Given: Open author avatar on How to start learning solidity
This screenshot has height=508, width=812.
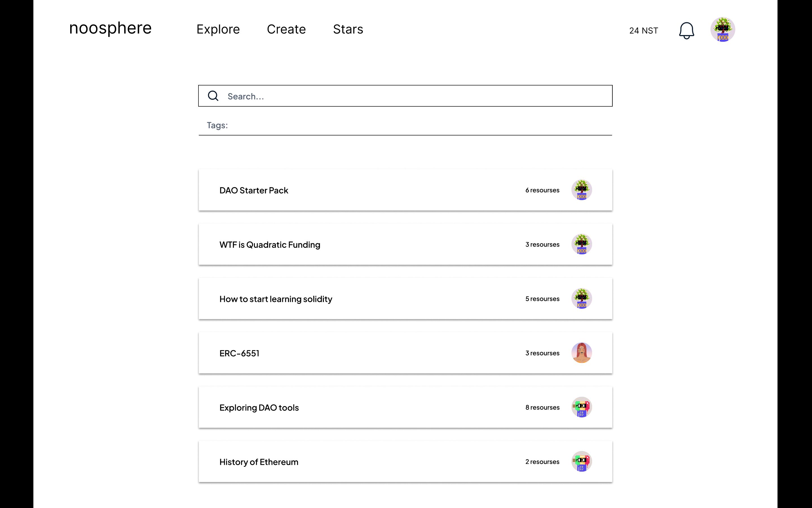Looking at the screenshot, I should click(x=581, y=298).
